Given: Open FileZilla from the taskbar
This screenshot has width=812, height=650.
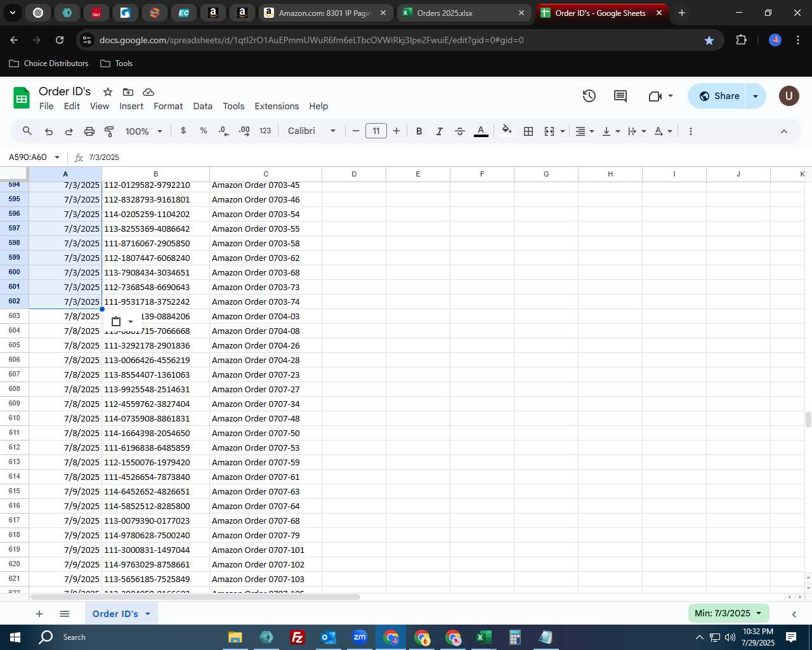Looking at the screenshot, I should (x=297, y=637).
